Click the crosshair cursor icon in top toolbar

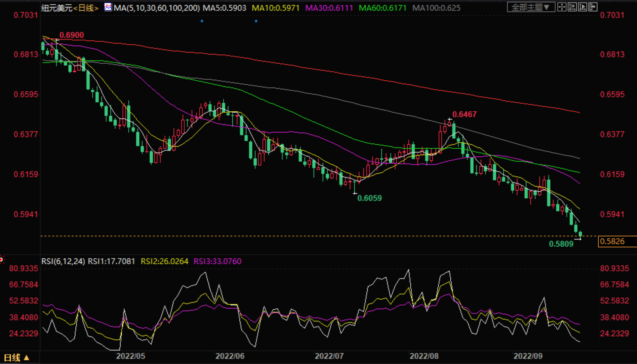(x=562, y=7)
